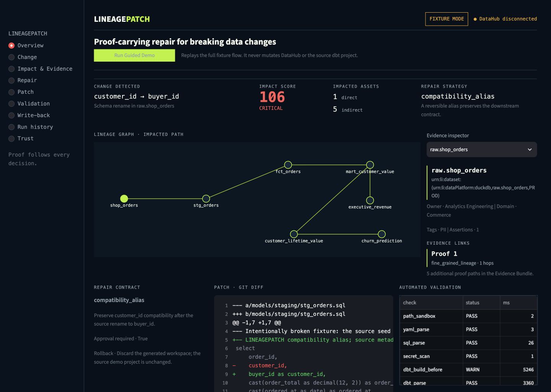Image resolution: width=551 pixels, height=392 pixels.
Task: Select the Overview radio option
Action: 26,46
